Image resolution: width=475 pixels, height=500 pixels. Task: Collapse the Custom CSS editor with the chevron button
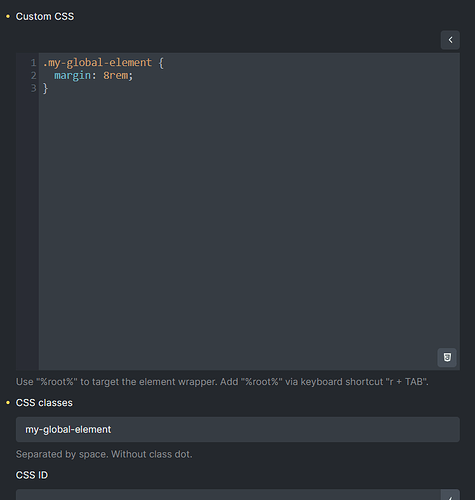pos(450,40)
